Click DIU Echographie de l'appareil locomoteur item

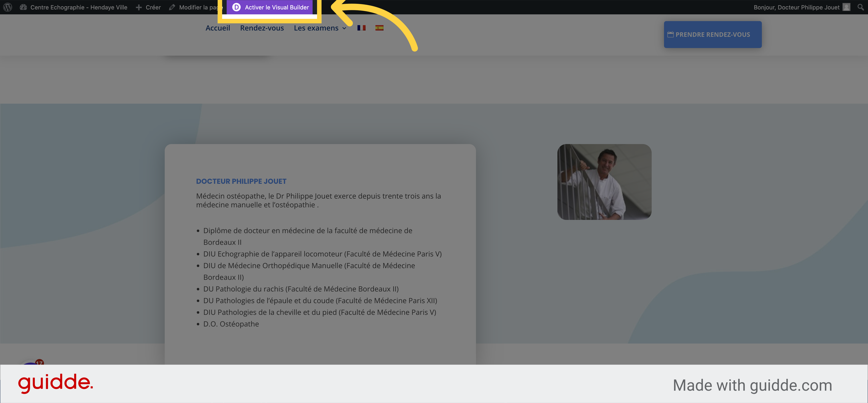click(x=322, y=254)
